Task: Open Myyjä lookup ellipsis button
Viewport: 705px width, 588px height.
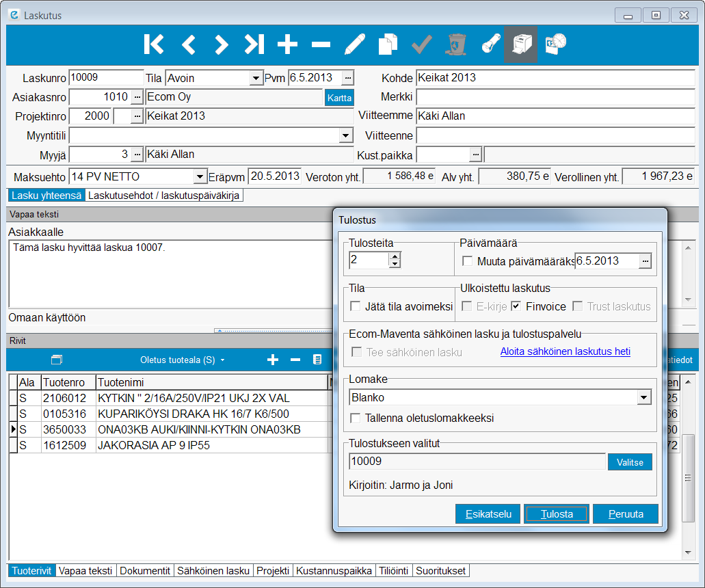Action: [x=137, y=155]
